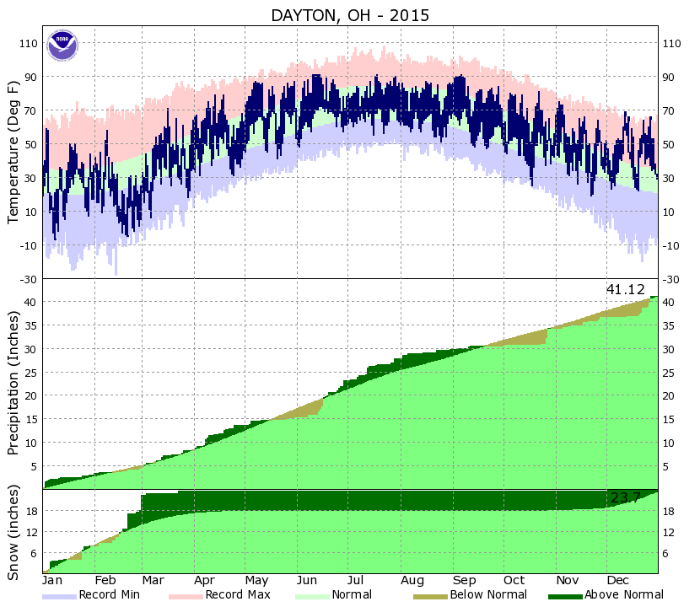
Task: Click the "Aug" month label
Action: click(412, 581)
